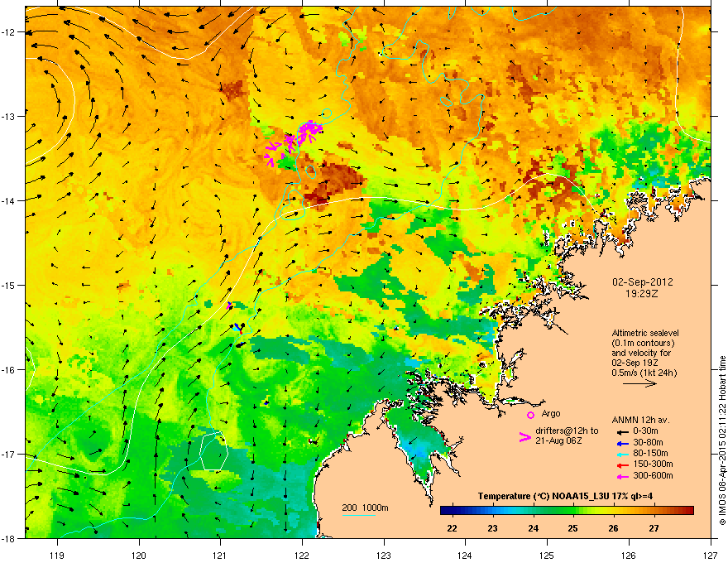Click longitude axis label 122
The height and width of the screenshot is (563, 728).
point(302,555)
